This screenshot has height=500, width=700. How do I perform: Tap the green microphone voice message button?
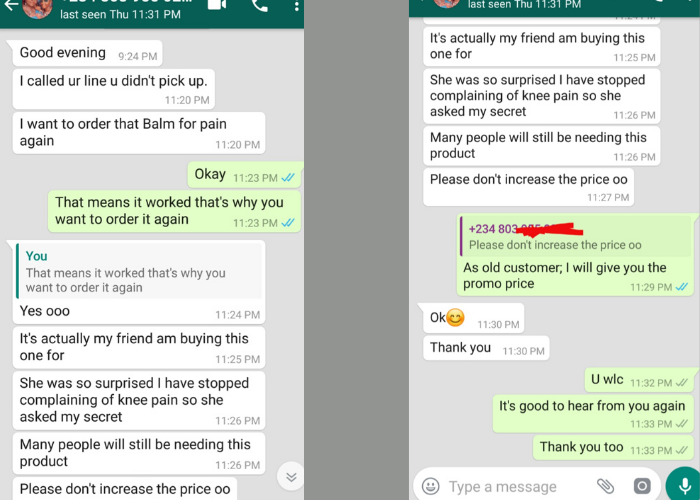(683, 484)
